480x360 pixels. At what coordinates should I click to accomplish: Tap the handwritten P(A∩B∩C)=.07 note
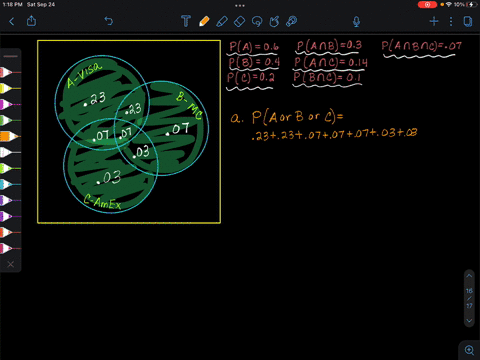[x=421, y=46]
